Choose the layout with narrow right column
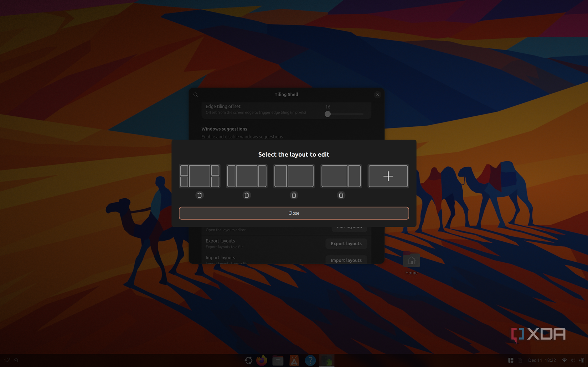 pyautogui.click(x=341, y=176)
